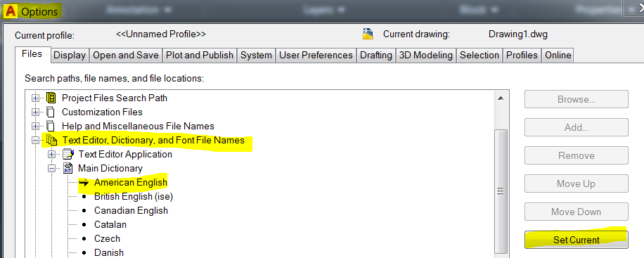
Task: Switch to the Display tab
Action: tap(70, 56)
